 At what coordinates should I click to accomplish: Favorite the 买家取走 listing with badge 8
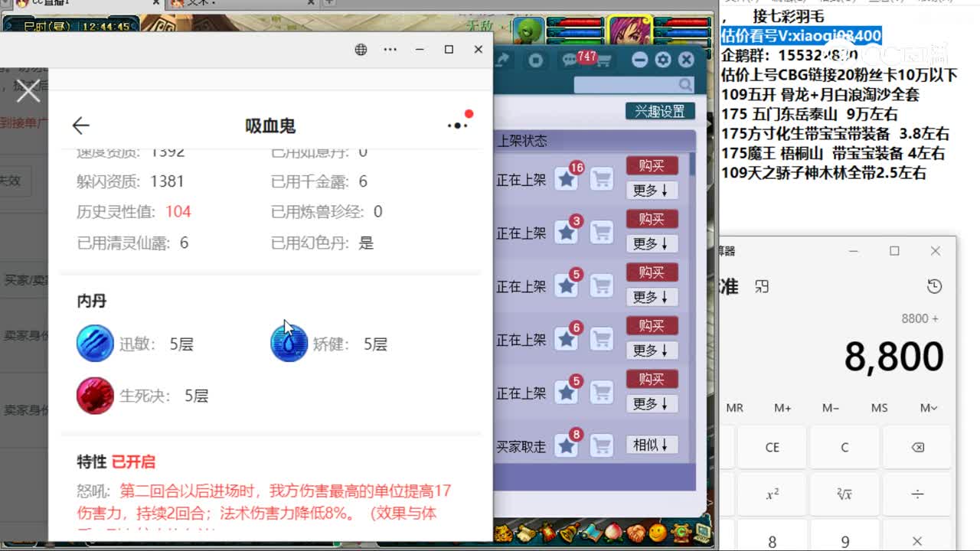(567, 446)
